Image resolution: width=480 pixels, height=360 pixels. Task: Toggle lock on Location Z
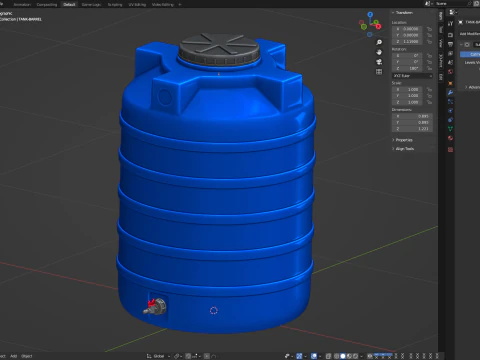pyautogui.click(x=429, y=42)
